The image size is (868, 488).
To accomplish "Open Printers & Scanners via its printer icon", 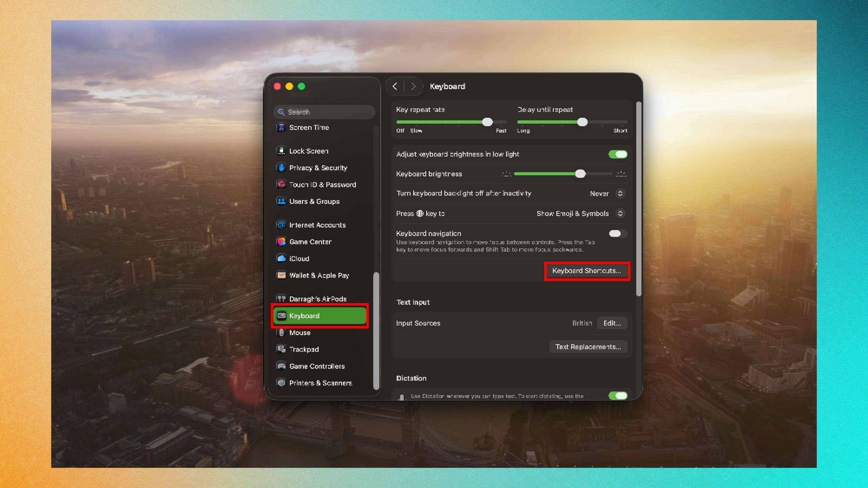I will click(x=282, y=383).
